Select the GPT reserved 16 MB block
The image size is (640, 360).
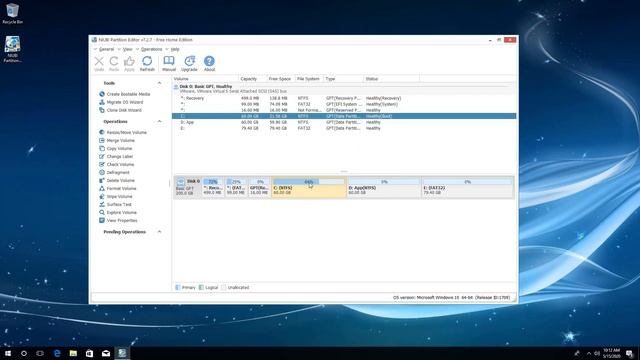(x=259, y=187)
